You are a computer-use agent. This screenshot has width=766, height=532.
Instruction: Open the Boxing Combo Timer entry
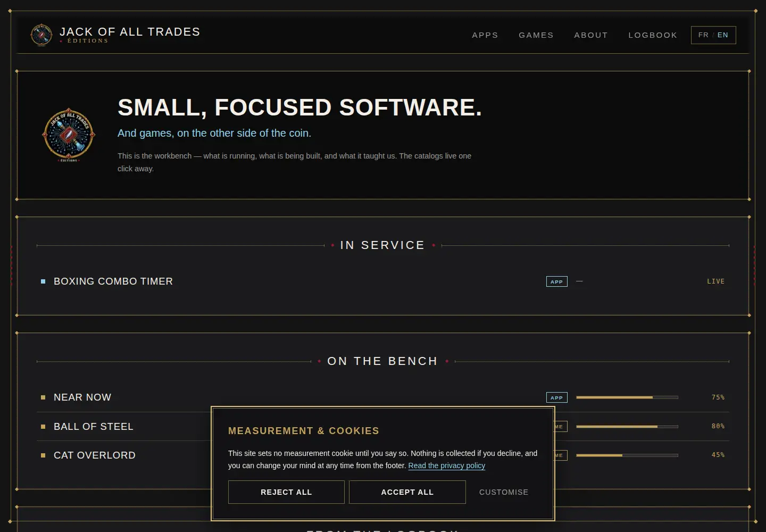point(113,281)
